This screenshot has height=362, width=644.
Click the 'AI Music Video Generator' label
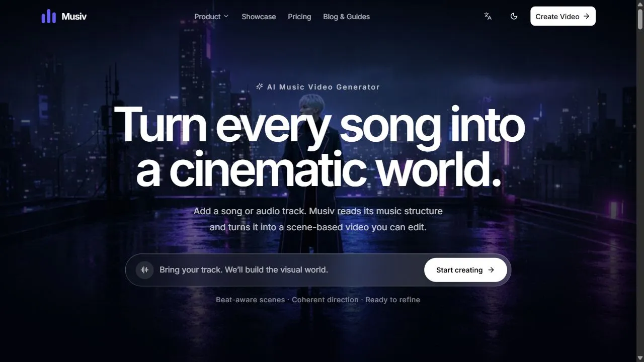[x=324, y=86]
